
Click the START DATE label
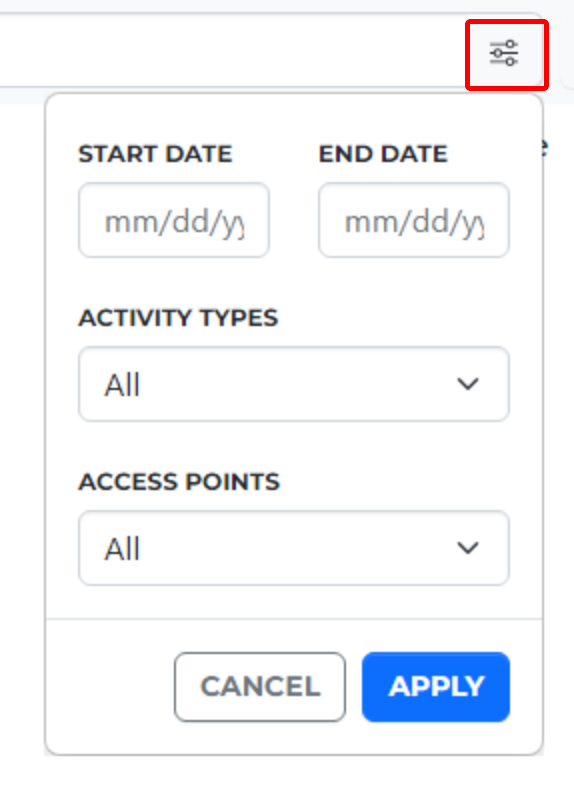[x=155, y=154]
